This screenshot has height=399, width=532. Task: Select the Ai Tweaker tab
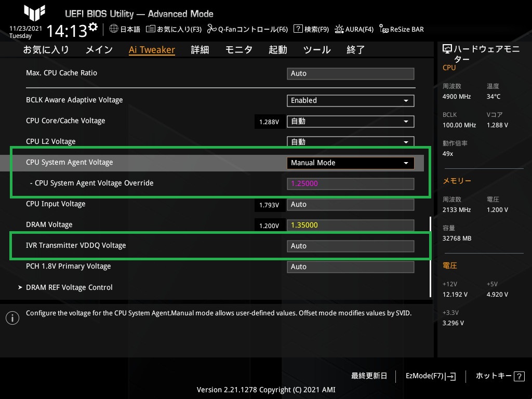(x=152, y=50)
